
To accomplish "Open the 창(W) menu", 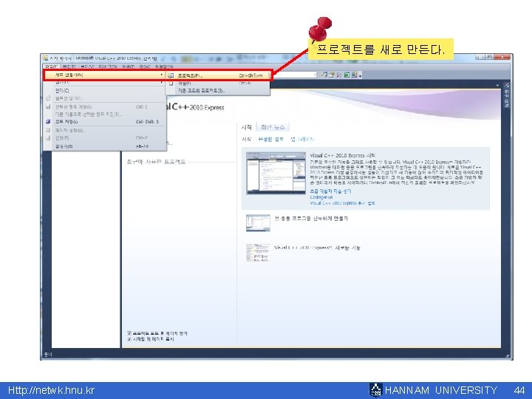I will pos(145,66).
